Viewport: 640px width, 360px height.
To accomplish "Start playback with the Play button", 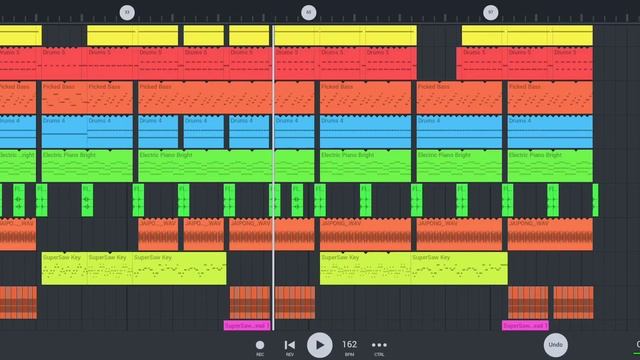I will pos(320,345).
